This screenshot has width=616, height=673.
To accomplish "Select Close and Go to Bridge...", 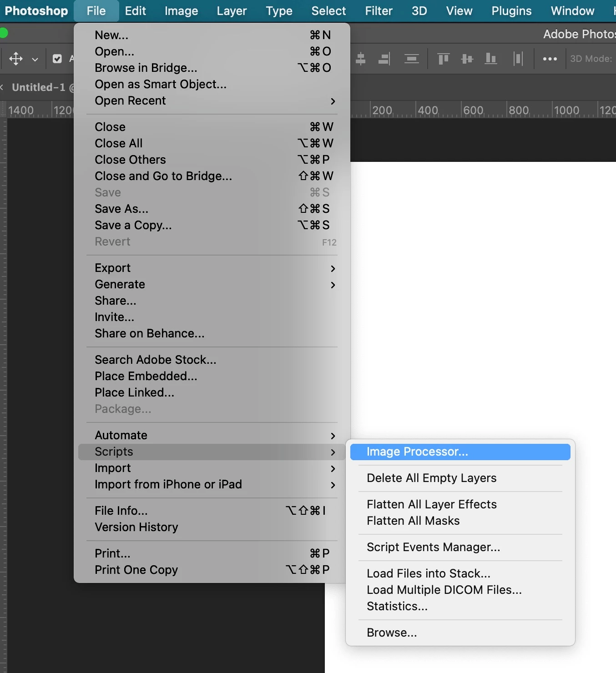I will coord(212,176).
